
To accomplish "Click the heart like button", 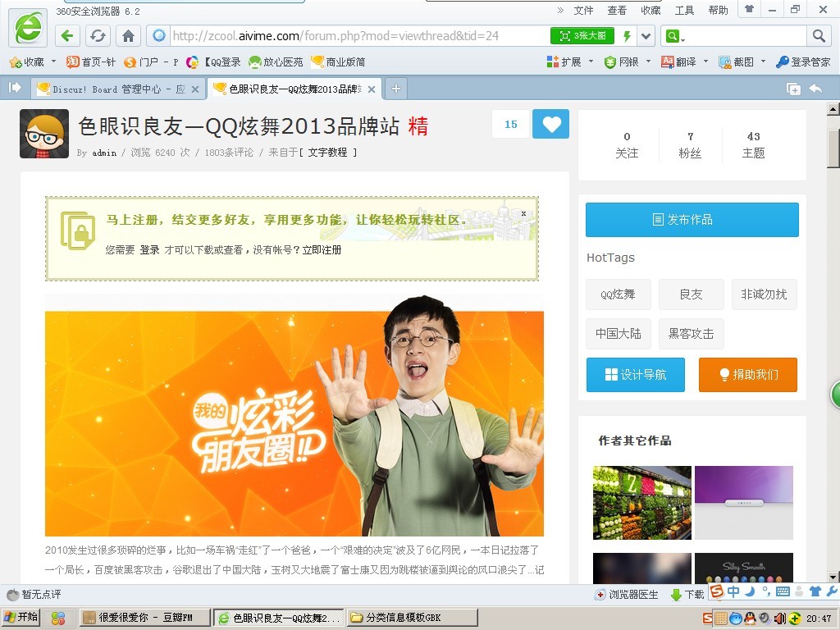I will [x=551, y=125].
